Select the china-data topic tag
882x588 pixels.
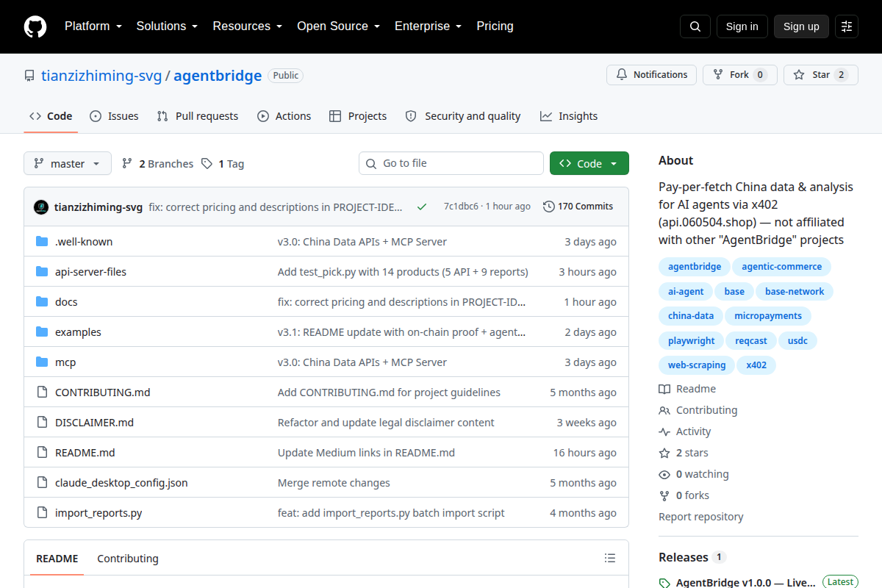point(691,316)
